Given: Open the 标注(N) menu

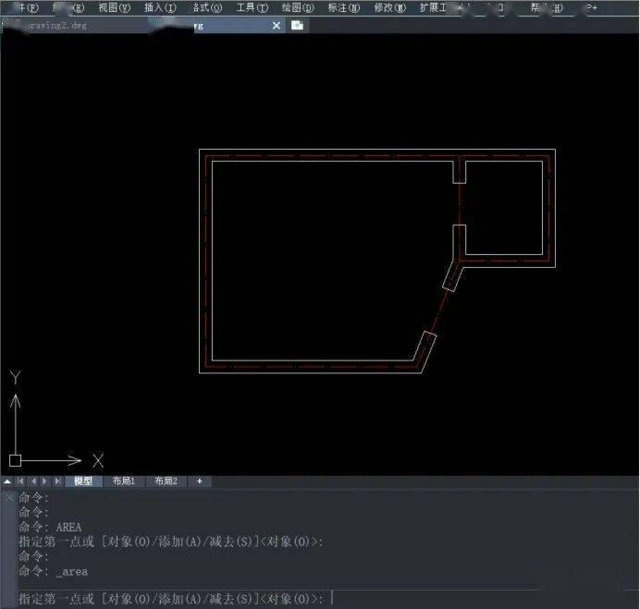Looking at the screenshot, I should tap(344, 7).
